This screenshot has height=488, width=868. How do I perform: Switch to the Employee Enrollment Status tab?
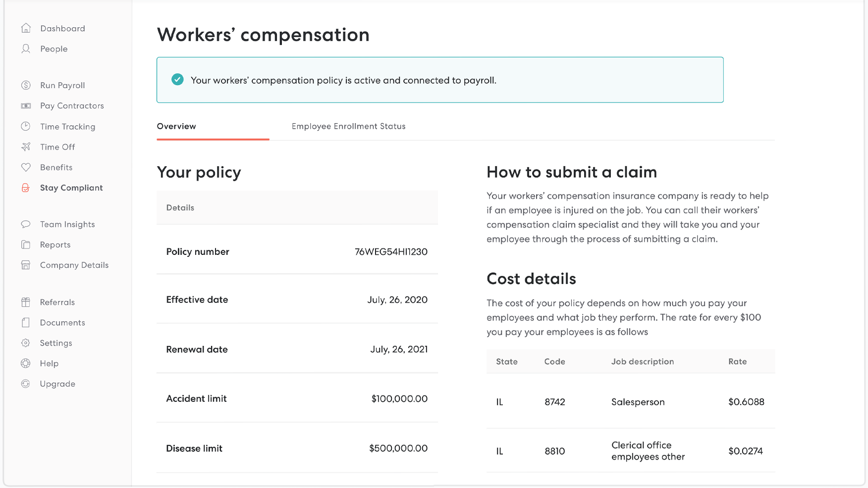point(348,126)
